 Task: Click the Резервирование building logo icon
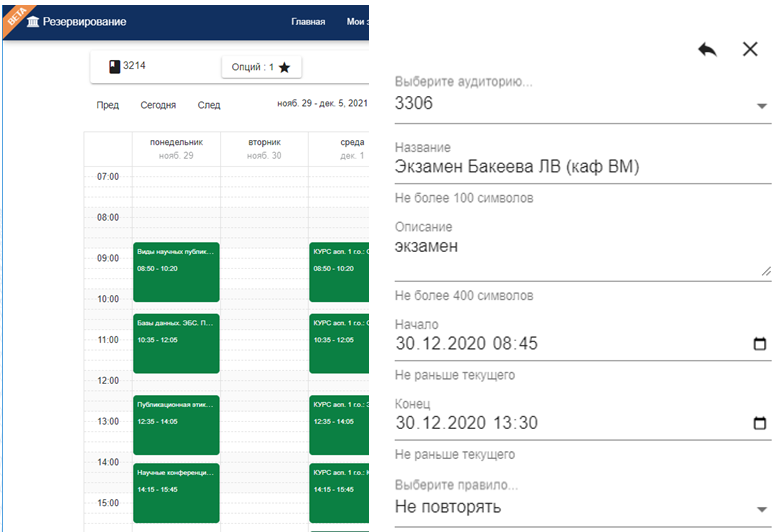[x=33, y=22]
